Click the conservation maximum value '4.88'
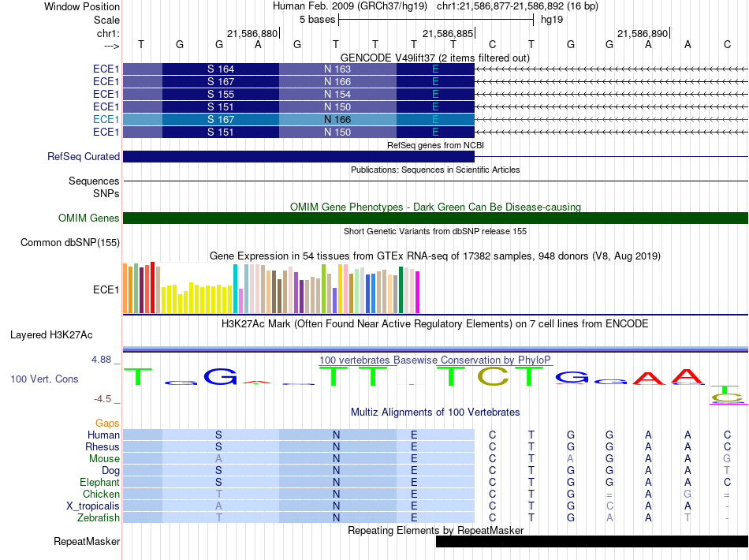The image size is (749, 560). point(101,360)
